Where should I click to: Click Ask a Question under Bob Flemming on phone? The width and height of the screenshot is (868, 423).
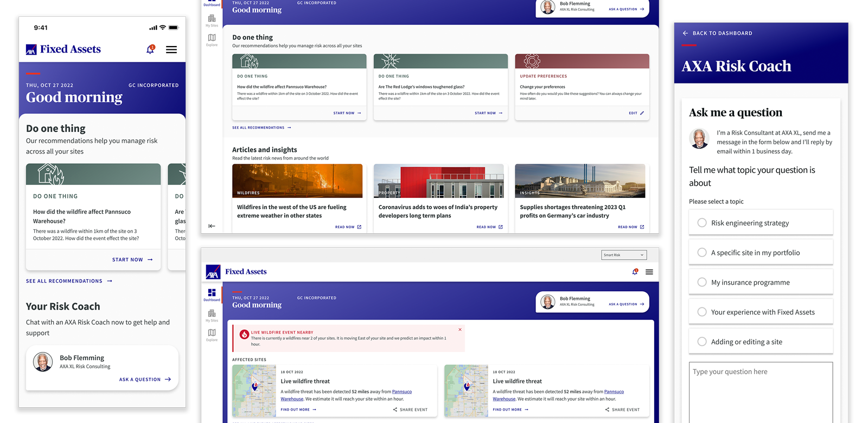[x=145, y=380]
